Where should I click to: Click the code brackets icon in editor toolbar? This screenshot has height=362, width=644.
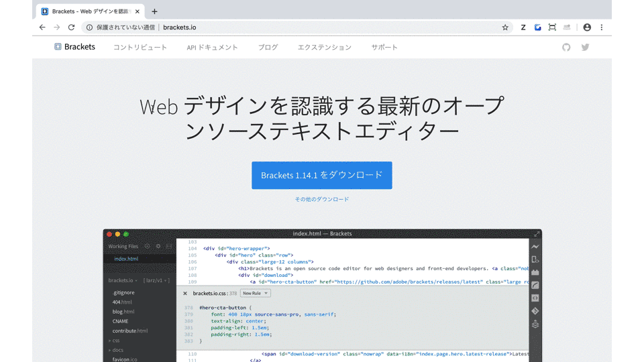pos(535,298)
